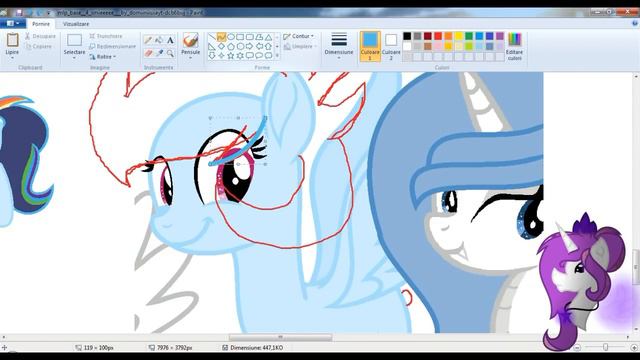Choose the Diamond shape
640x360 pixels.
coord(221,47)
